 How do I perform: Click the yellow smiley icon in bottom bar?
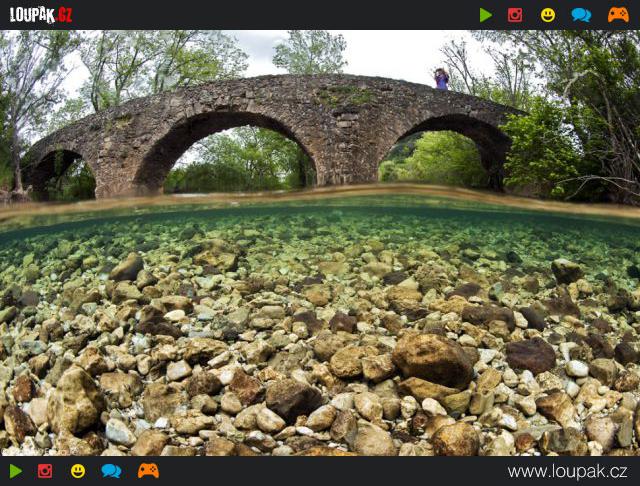(78, 471)
